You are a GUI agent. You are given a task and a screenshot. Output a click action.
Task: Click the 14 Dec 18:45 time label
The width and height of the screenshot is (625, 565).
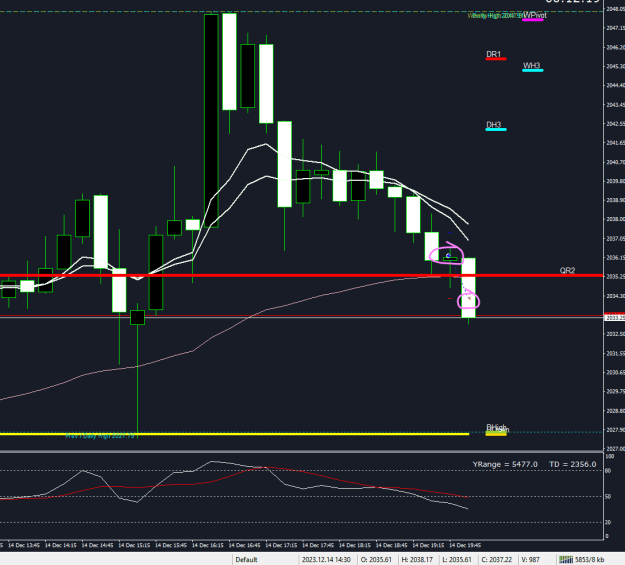coord(391,545)
